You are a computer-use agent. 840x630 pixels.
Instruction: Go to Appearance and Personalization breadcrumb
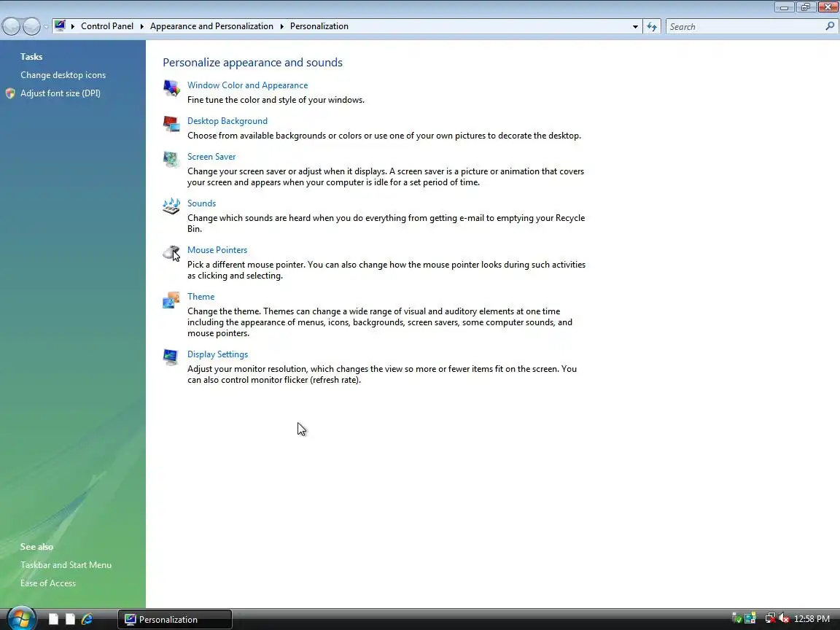[211, 26]
